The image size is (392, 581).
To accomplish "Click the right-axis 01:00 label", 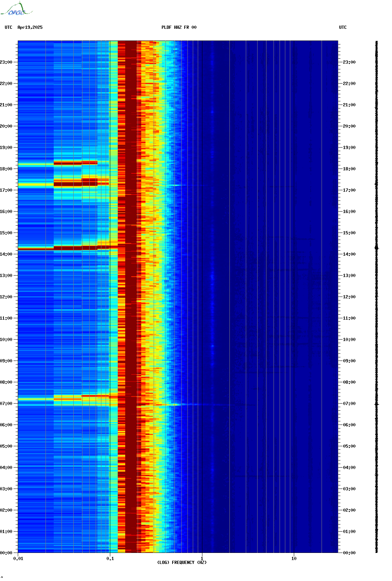I will pyautogui.click(x=349, y=532).
